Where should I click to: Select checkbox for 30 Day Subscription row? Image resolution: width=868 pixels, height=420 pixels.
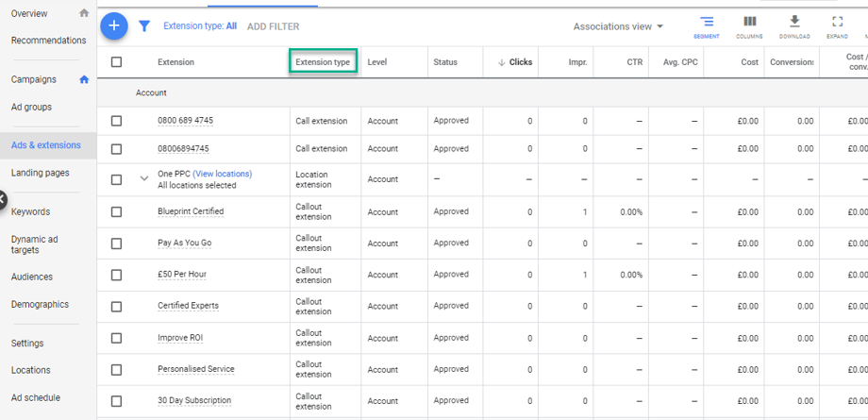(116, 401)
